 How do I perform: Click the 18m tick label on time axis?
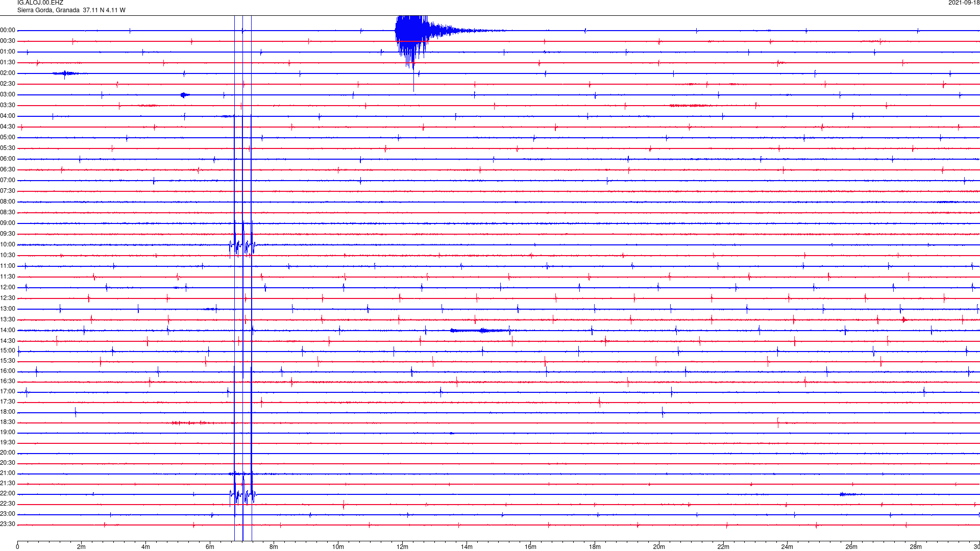595,547
